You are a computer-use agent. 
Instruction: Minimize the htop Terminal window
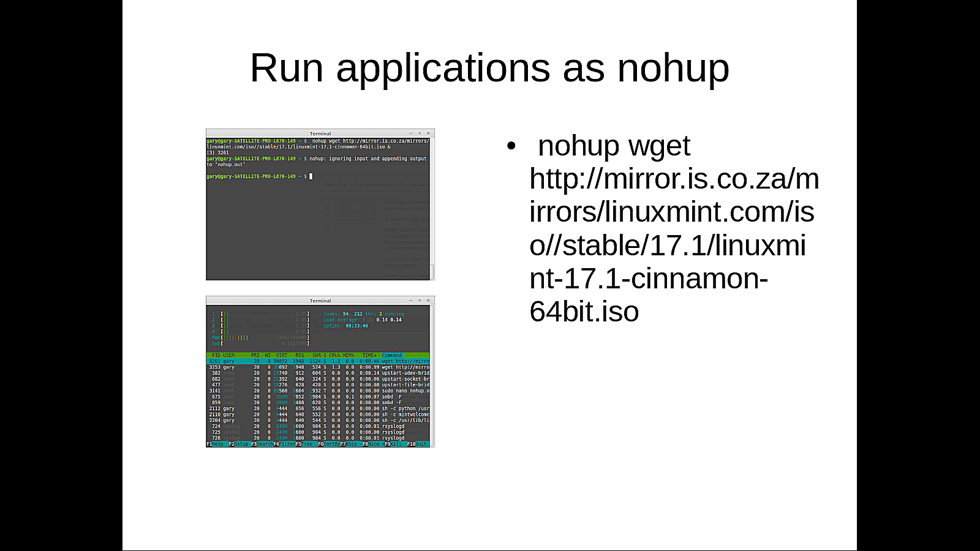[411, 301]
